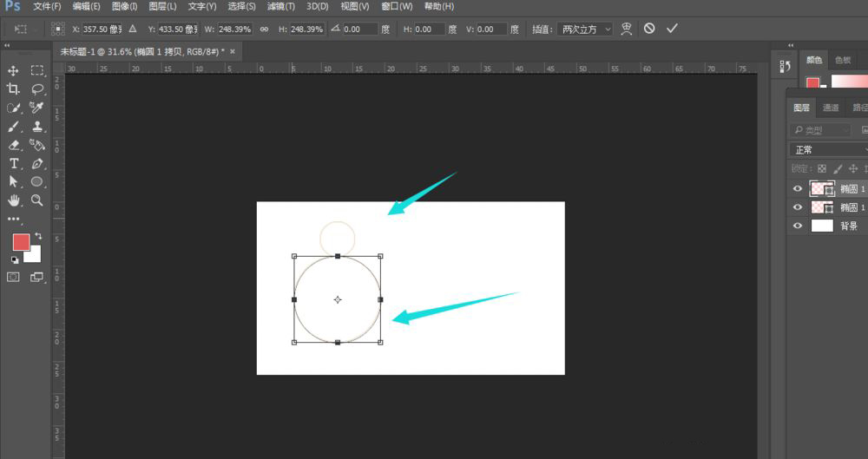Cancel the transform with the circle-slash icon
Screen dimensions: 868x459
(649, 29)
